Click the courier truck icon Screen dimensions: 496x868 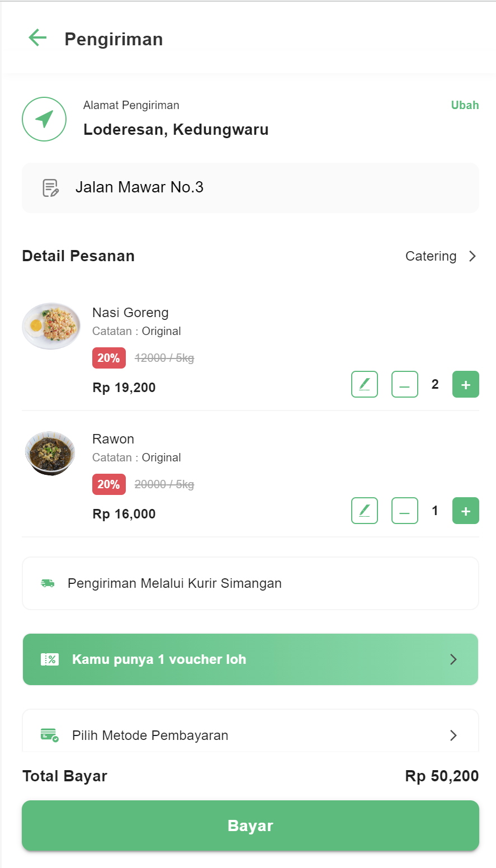pos(48,583)
